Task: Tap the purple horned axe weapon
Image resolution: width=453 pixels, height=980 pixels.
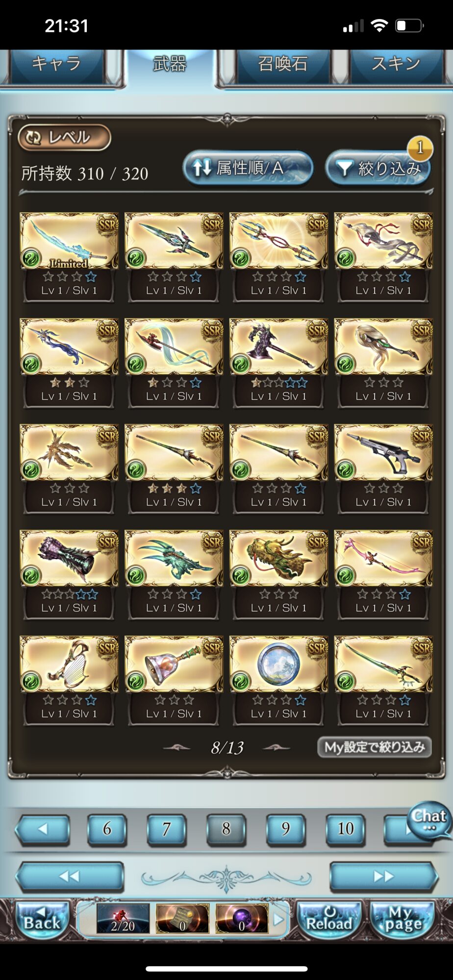Action: [278, 347]
